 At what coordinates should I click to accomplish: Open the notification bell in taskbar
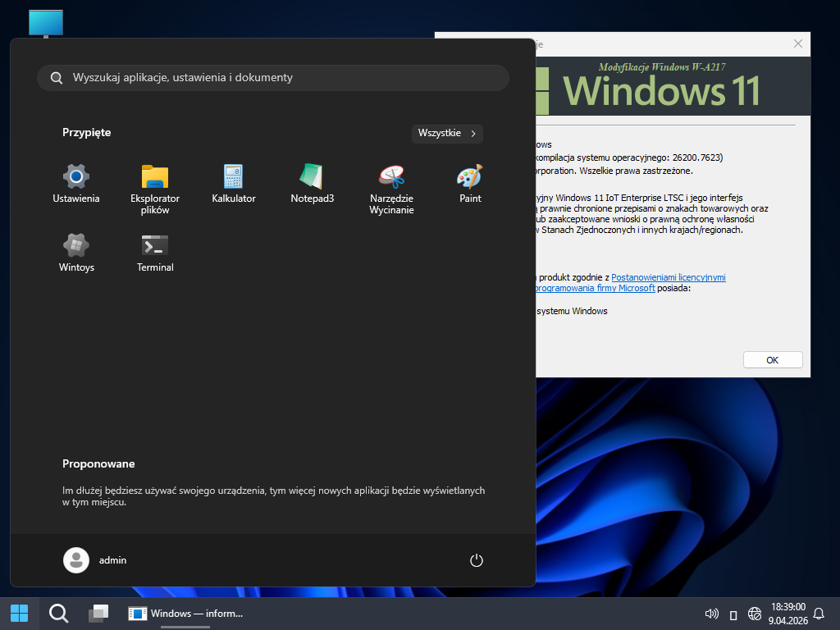(818, 614)
